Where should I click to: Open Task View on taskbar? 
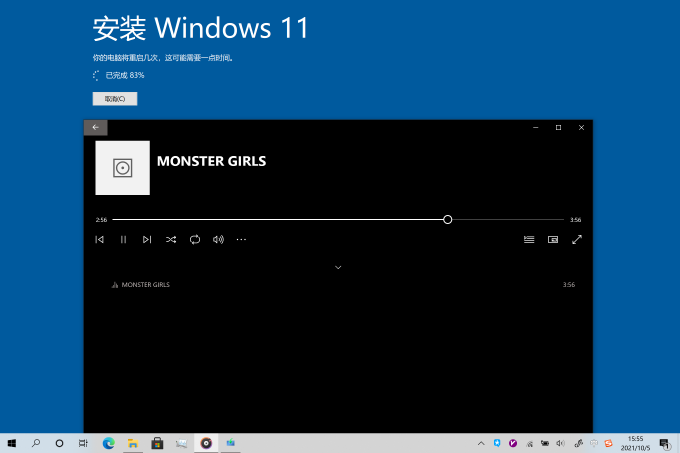(x=83, y=443)
